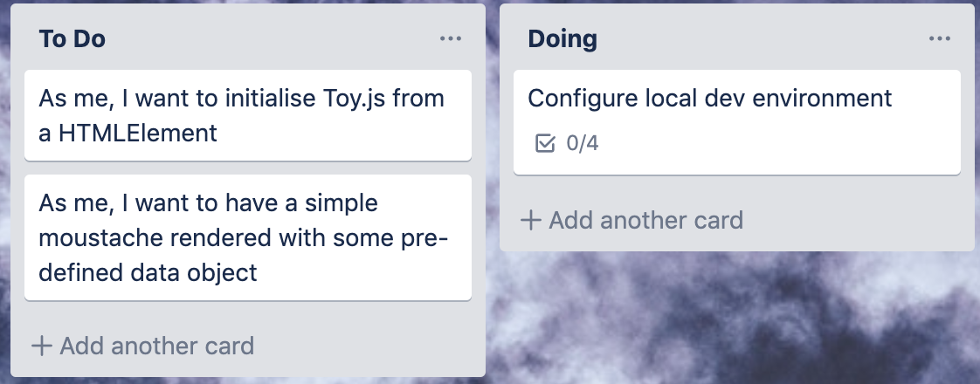
Task: Click the plus icon in Doing list
Action: [531, 221]
